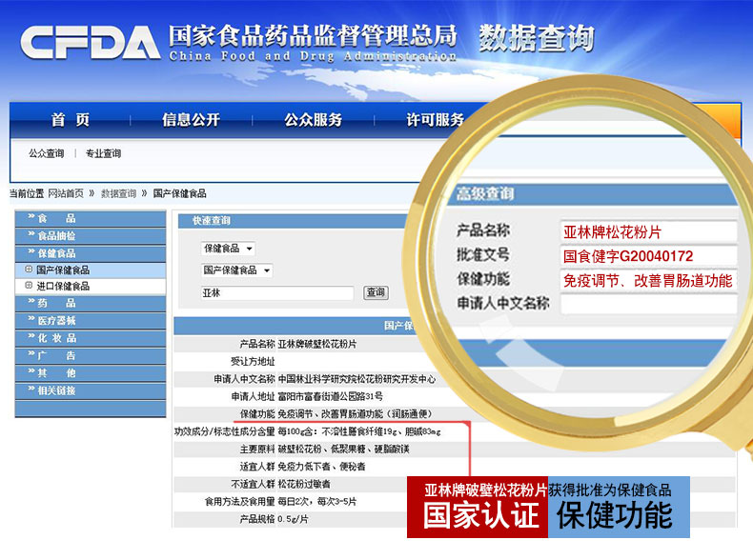
Task: Click address 富阳市富春街道公园路31号
Action: [x=331, y=396]
